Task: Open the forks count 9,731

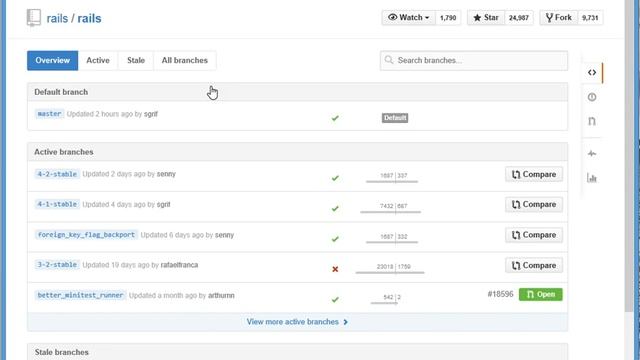Action: 590,18
